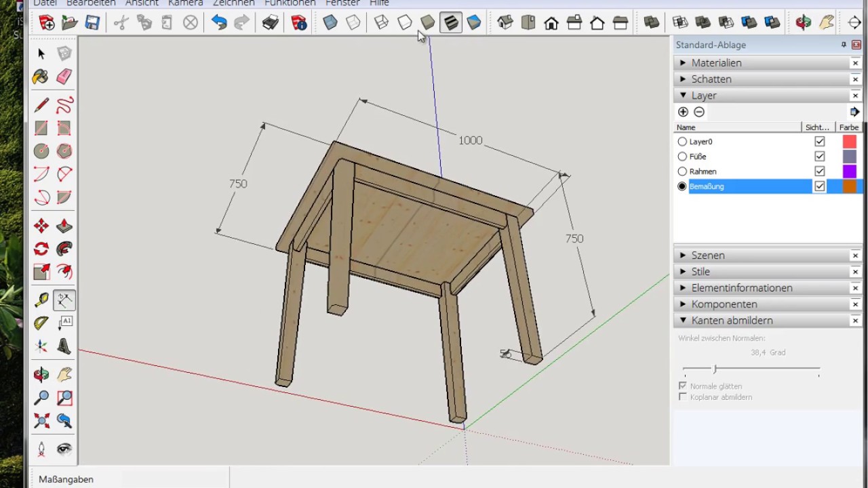
Task: Click the Undo arrow in toolbar
Action: pyautogui.click(x=219, y=23)
